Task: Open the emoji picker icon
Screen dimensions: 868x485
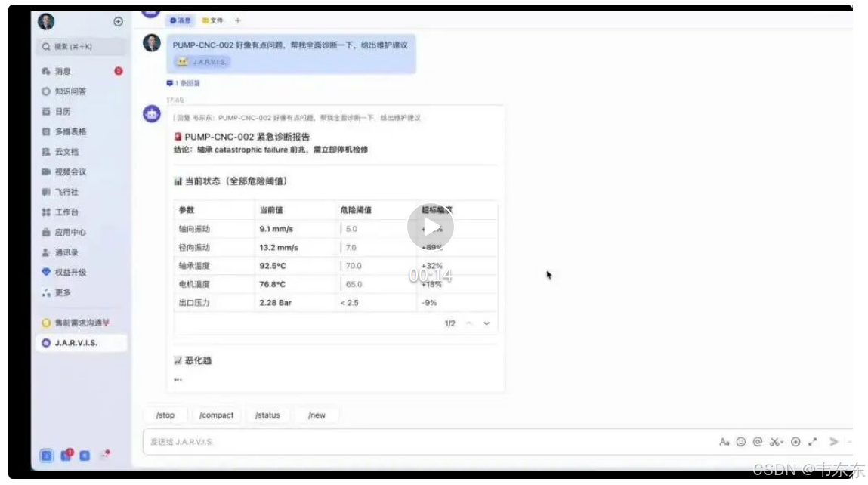Action: coord(741,442)
